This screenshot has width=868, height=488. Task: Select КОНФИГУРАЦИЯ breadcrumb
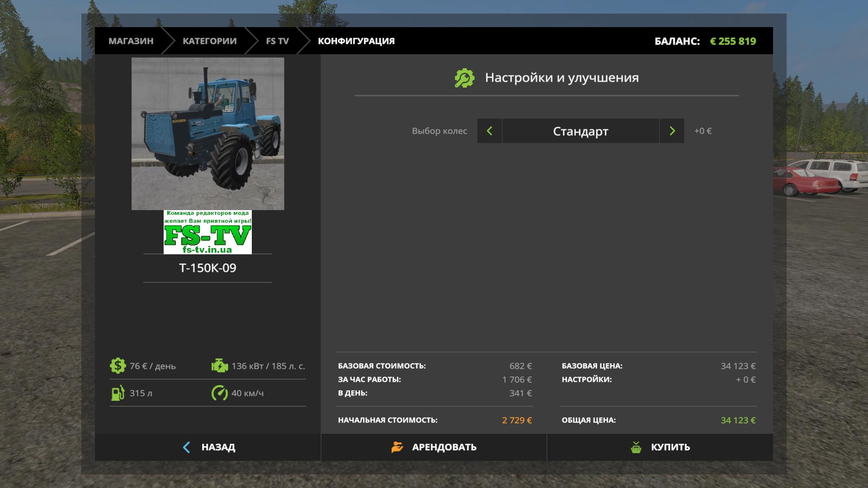[x=356, y=41]
